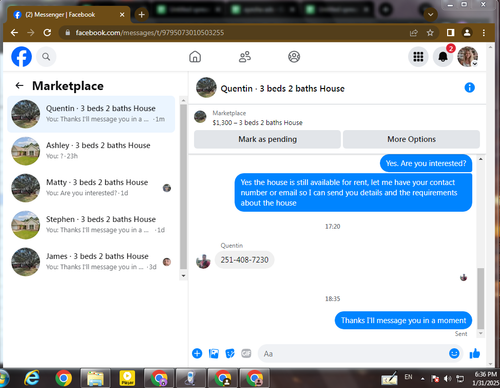Open notifications bell with badge
Image resolution: width=500 pixels, height=388 pixels.
[443, 57]
